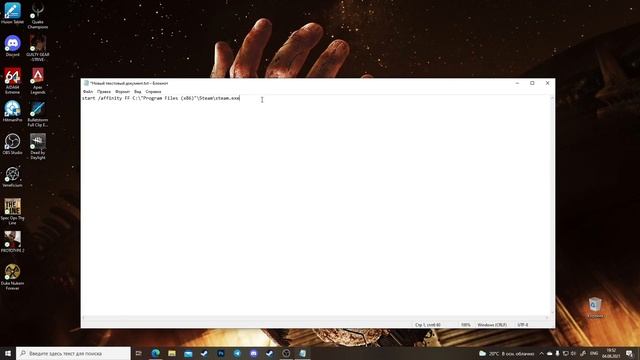Click the OBS Studio desktop icon
The width and height of the screenshot is (640, 360).
(12, 144)
